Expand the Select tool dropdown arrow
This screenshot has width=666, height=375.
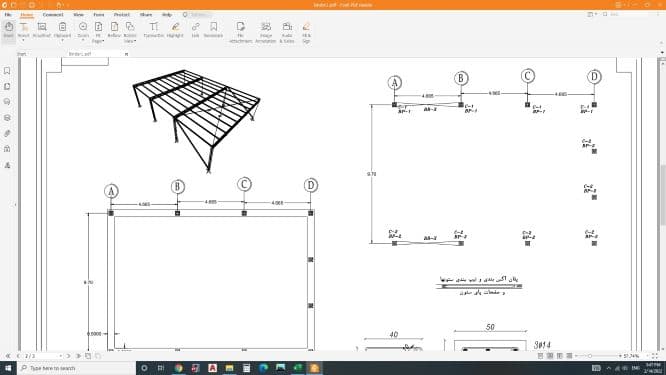pos(23,41)
